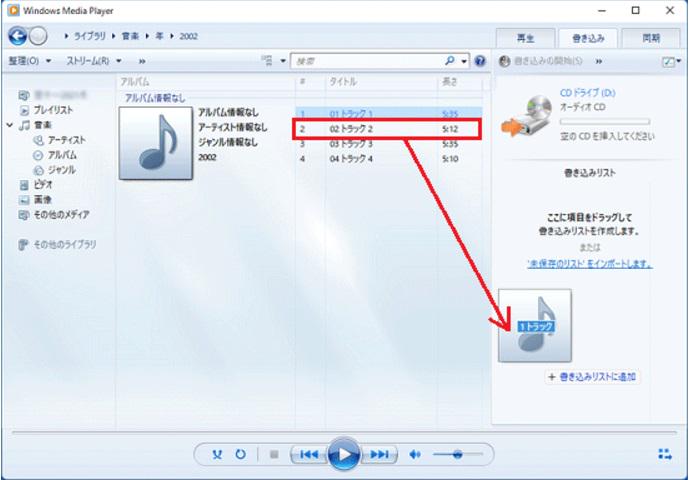Click the 年 breadcrumb
Viewport: 690px width, 480px height.
point(160,36)
